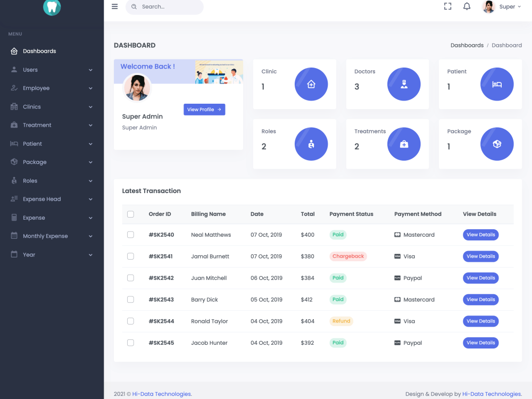Click the Mastercard icon in #SK2540 row
532x399 pixels.
pyautogui.click(x=397, y=235)
